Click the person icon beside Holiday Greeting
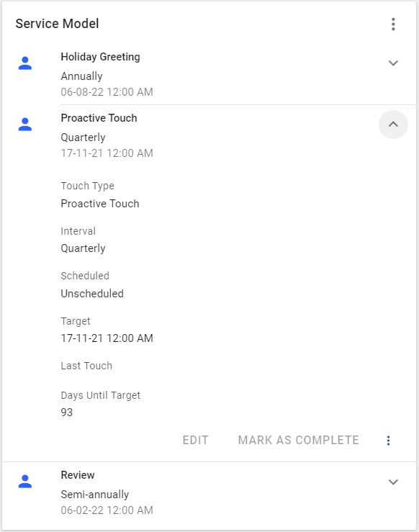The width and height of the screenshot is (419, 532). click(x=25, y=63)
